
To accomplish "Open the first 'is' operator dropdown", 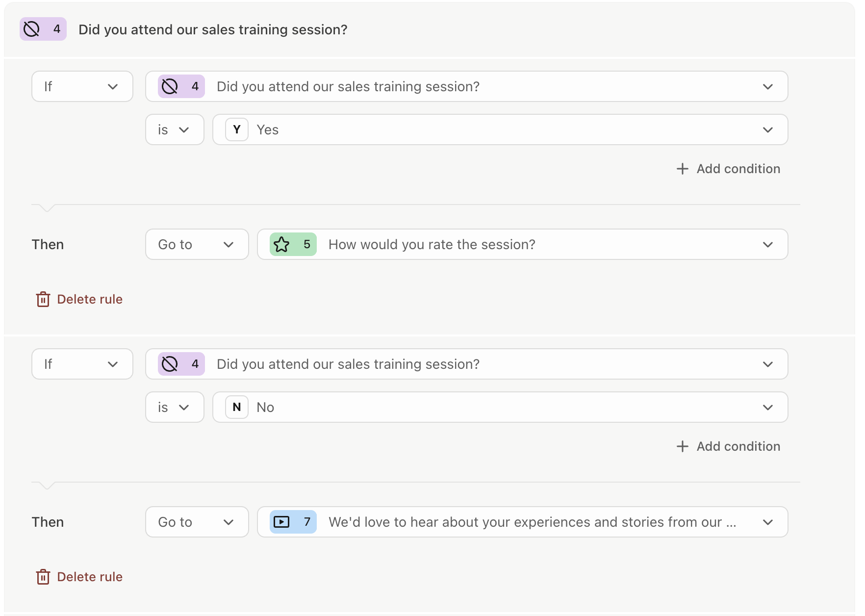I will pos(175,129).
